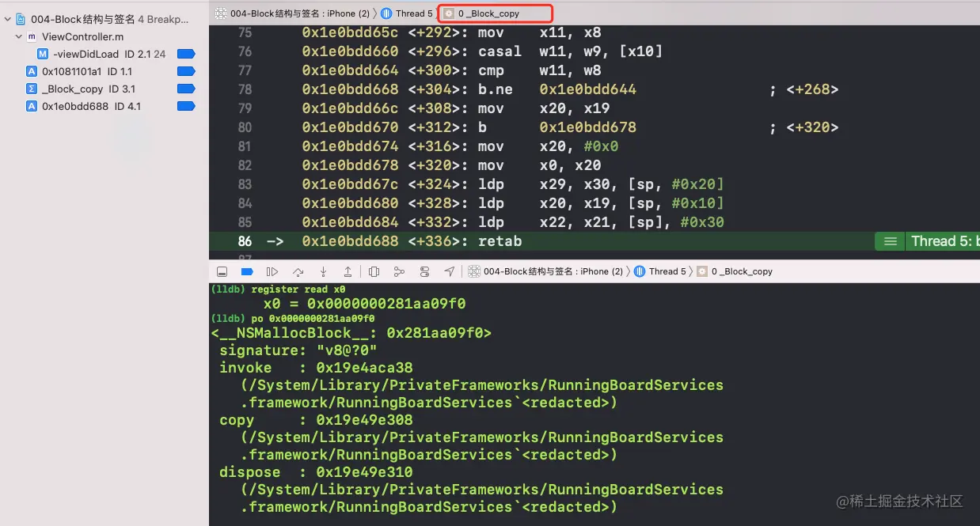980x526 pixels.
Task: Click the A icon beside 0x1081101a1
Action: point(32,71)
